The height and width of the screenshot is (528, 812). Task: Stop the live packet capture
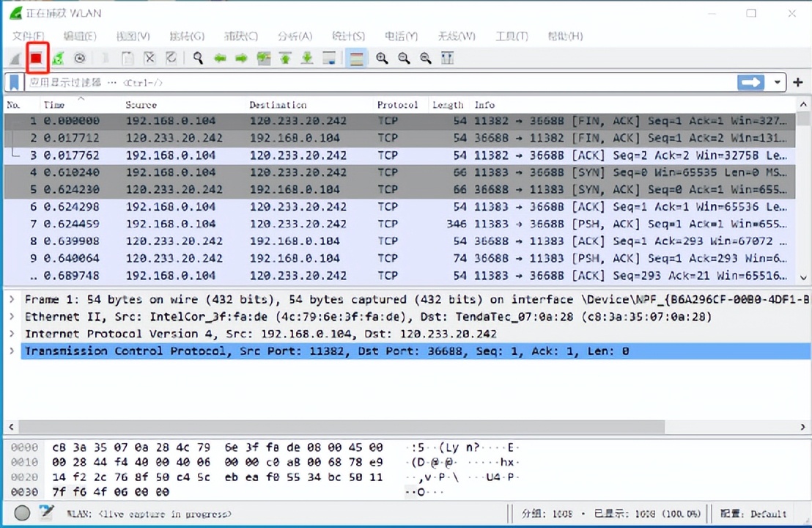tap(37, 58)
